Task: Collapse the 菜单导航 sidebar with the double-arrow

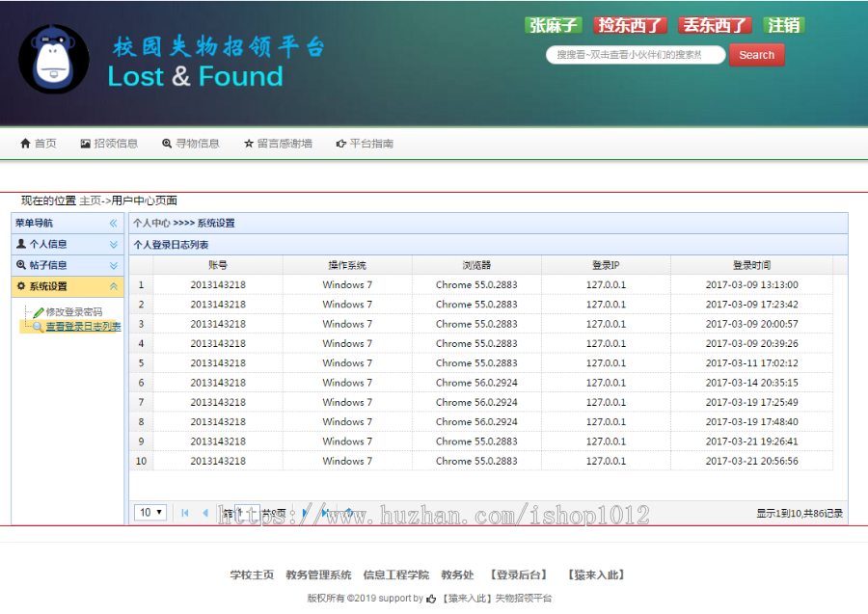Action: [113, 223]
